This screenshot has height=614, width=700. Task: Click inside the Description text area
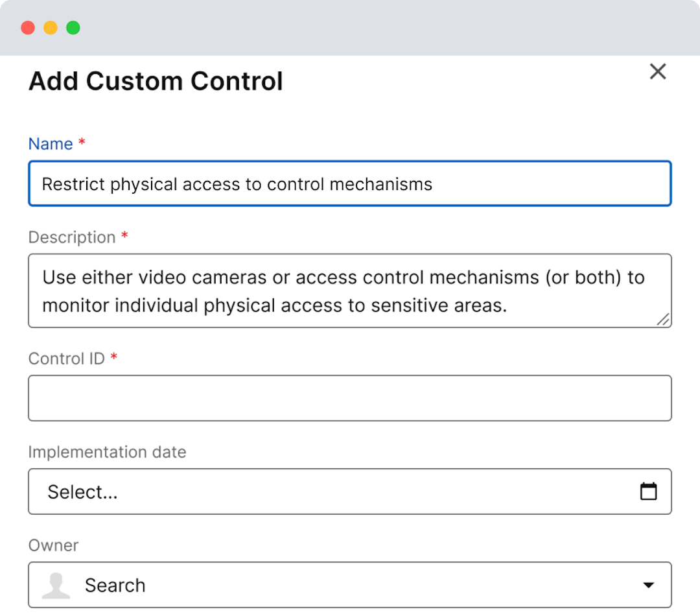point(350,290)
